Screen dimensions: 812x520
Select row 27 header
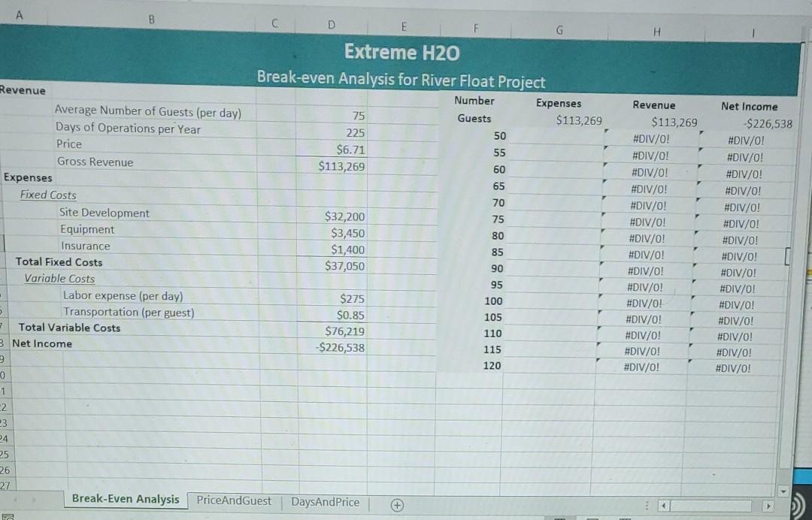(x=5, y=485)
